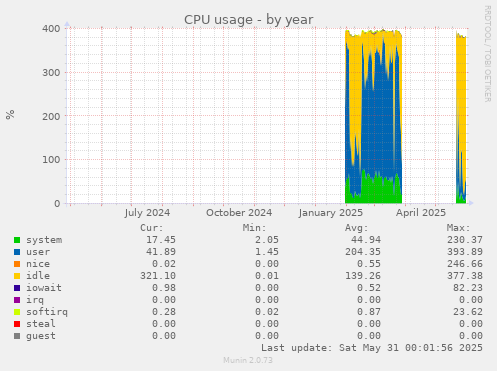The image size is (497, 371).
Task: Click the 'Munin 2.0.73' version text
Action: pyautogui.click(x=248, y=360)
